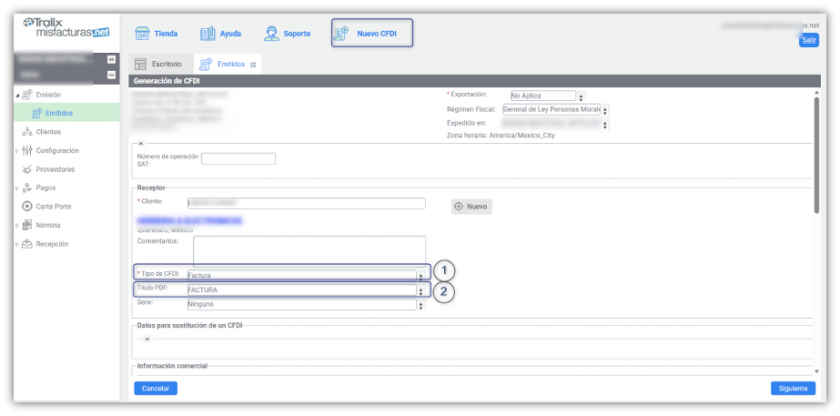Expand the Configuración tree node
This screenshot has height=416, width=840.
tap(16, 151)
